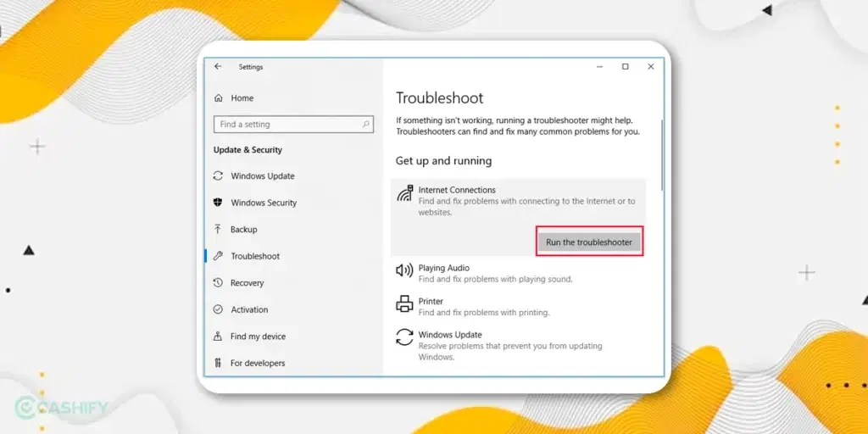Select Troubleshoot in the sidebar

(x=255, y=256)
